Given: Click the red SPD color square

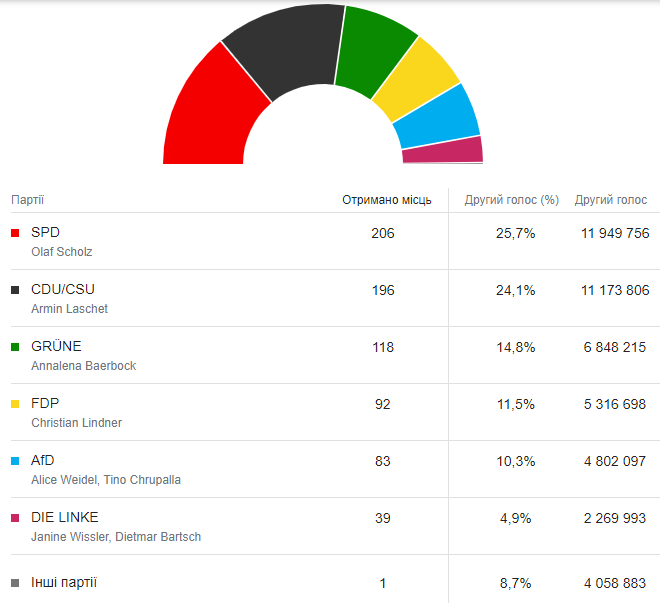Looking at the screenshot, I should point(15,233).
